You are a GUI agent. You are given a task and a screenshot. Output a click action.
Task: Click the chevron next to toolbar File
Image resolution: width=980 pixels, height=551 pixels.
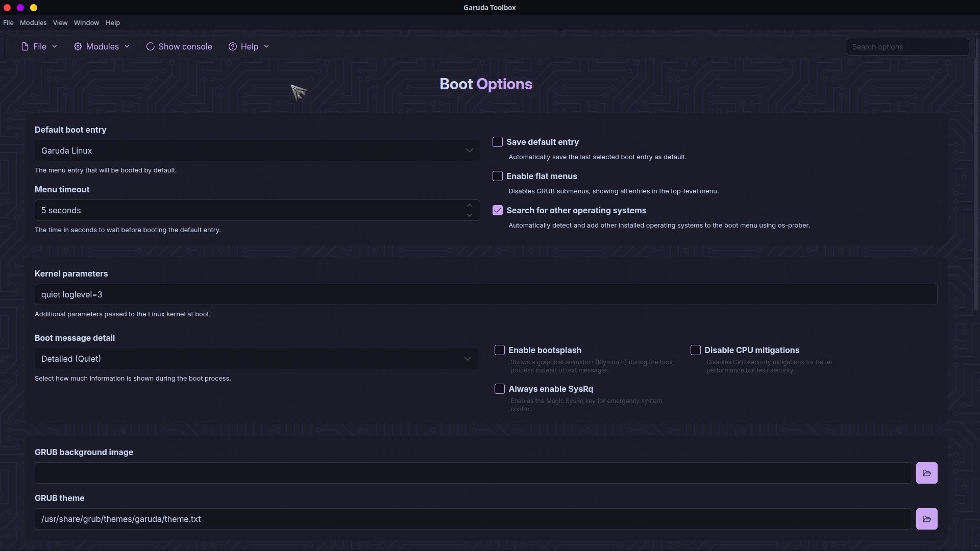[x=55, y=46]
